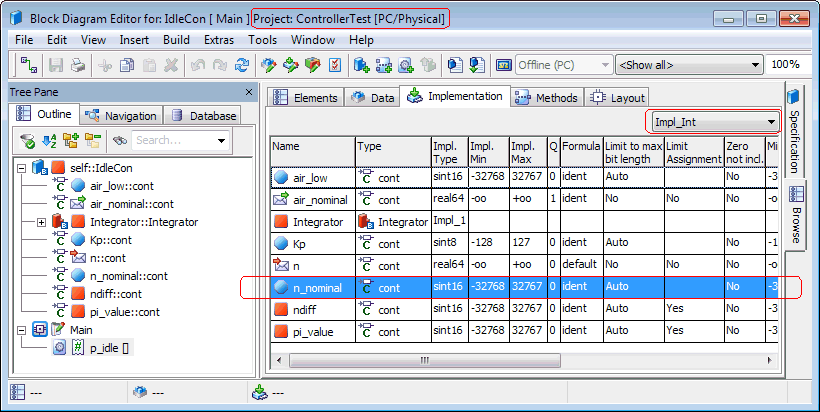Switch to the Database tab in Tree Pane
This screenshot has height=412, width=820.
pos(203,116)
